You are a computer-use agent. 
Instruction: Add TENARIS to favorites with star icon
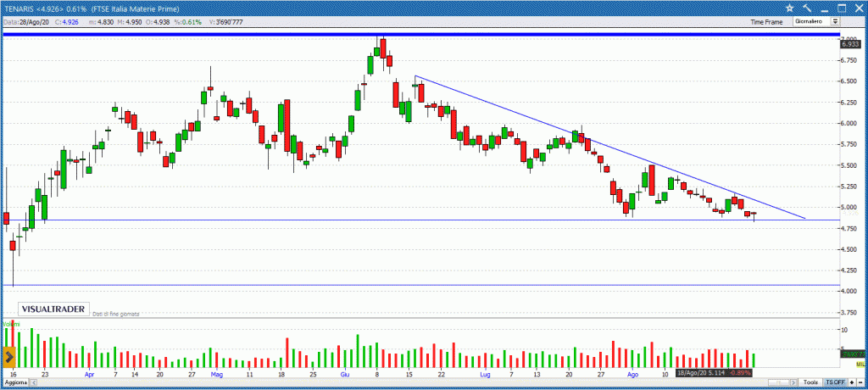point(790,8)
